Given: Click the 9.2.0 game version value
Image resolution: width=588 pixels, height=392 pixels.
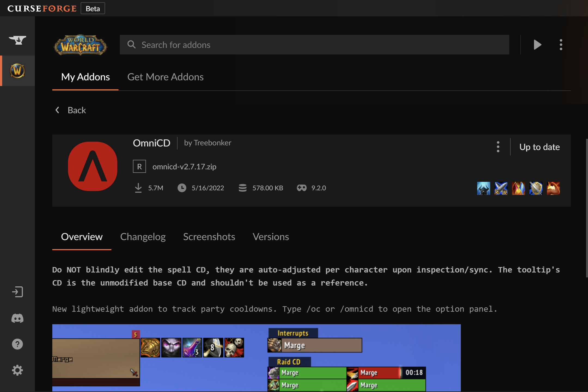Looking at the screenshot, I should click(319, 188).
